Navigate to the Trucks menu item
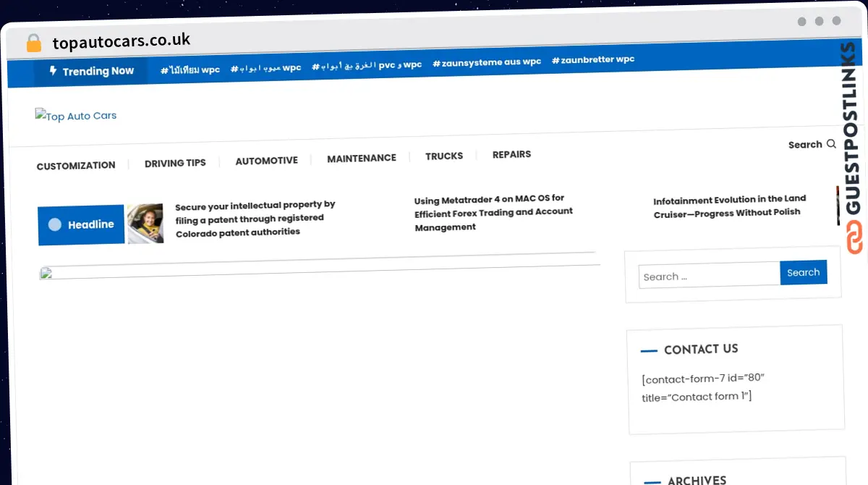This screenshot has height=485, width=868. pos(444,156)
